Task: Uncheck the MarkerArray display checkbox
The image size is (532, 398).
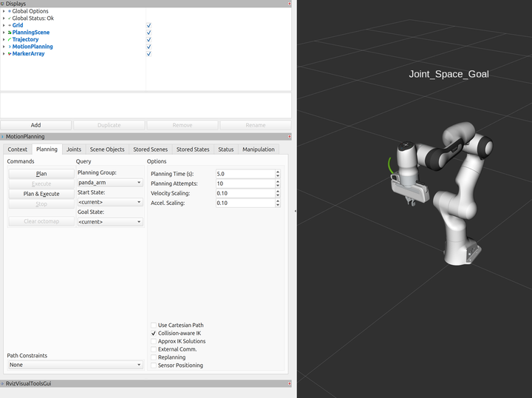Action: [x=149, y=54]
